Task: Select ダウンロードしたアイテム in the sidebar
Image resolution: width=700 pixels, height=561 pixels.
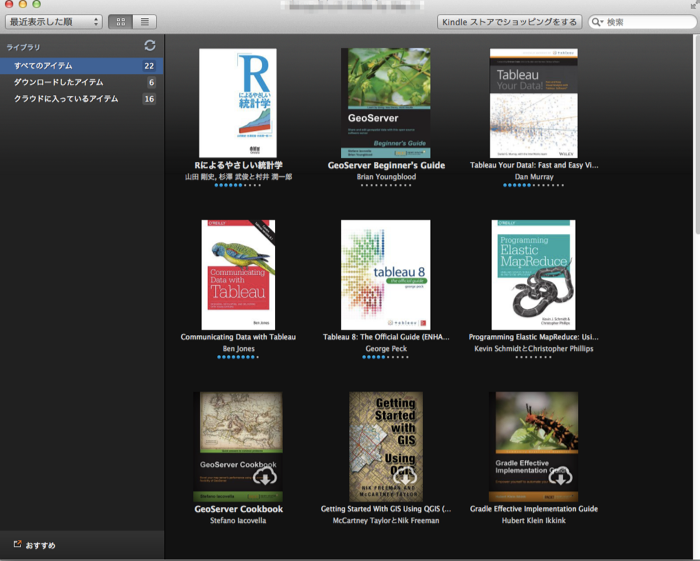Action: [82, 82]
